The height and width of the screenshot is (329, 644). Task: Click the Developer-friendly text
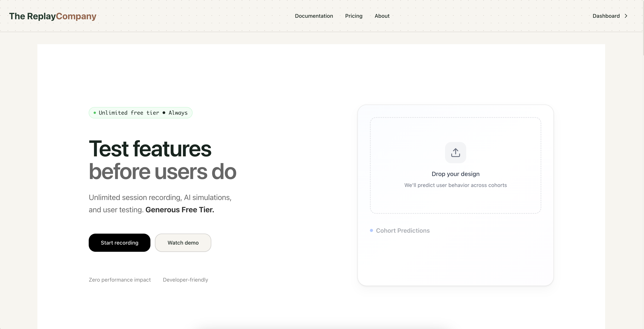185,280
